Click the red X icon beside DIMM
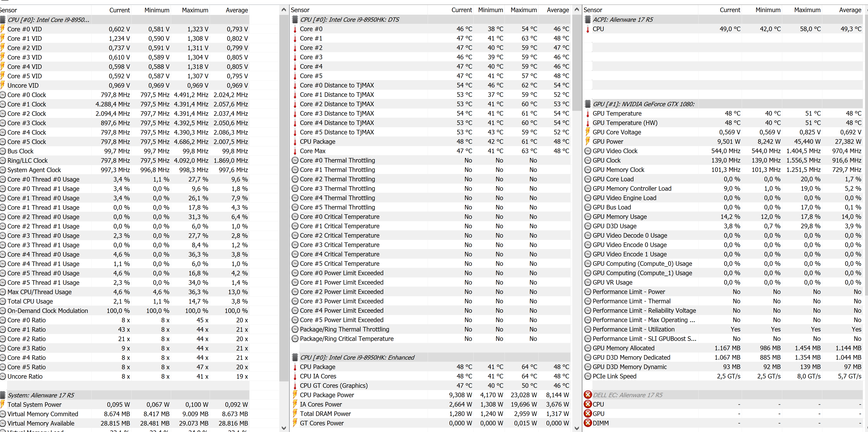 (x=588, y=423)
